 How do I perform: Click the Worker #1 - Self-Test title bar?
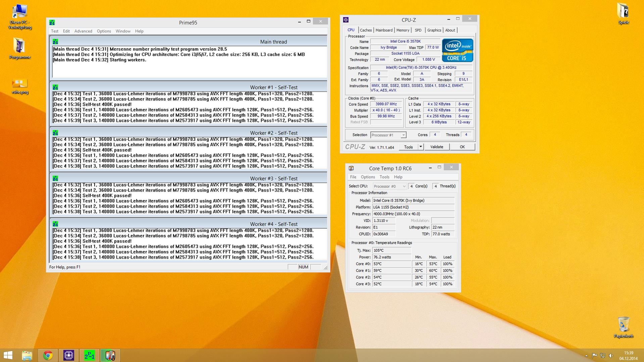point(188,87)
